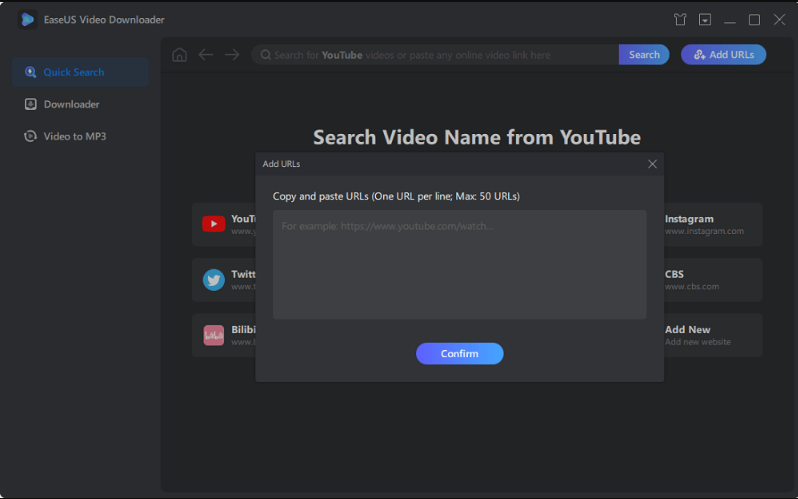This screenshot has height=499, width=798.
Task: Switch to Quick Search tab
Action: pyautogui.click(x=73, y=72)
